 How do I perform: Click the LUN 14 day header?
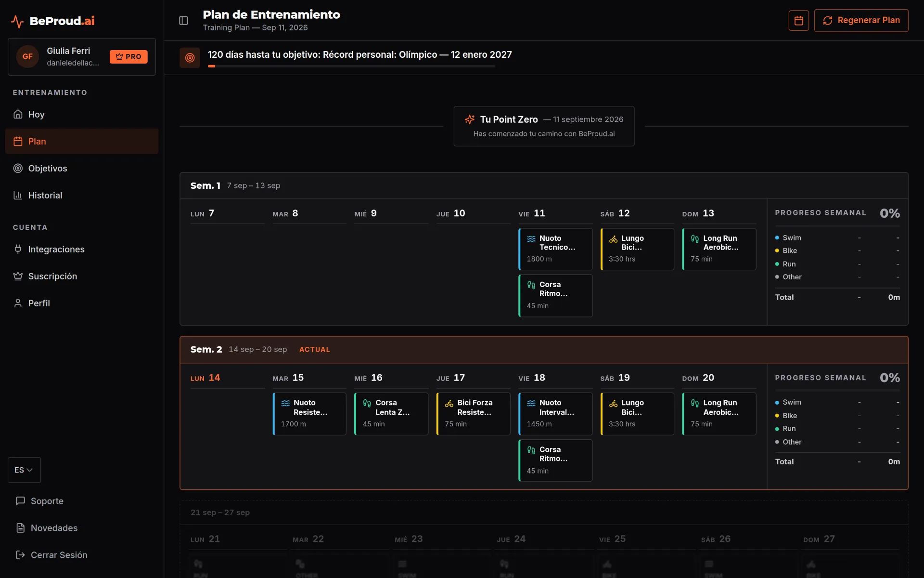click(227, 378)
